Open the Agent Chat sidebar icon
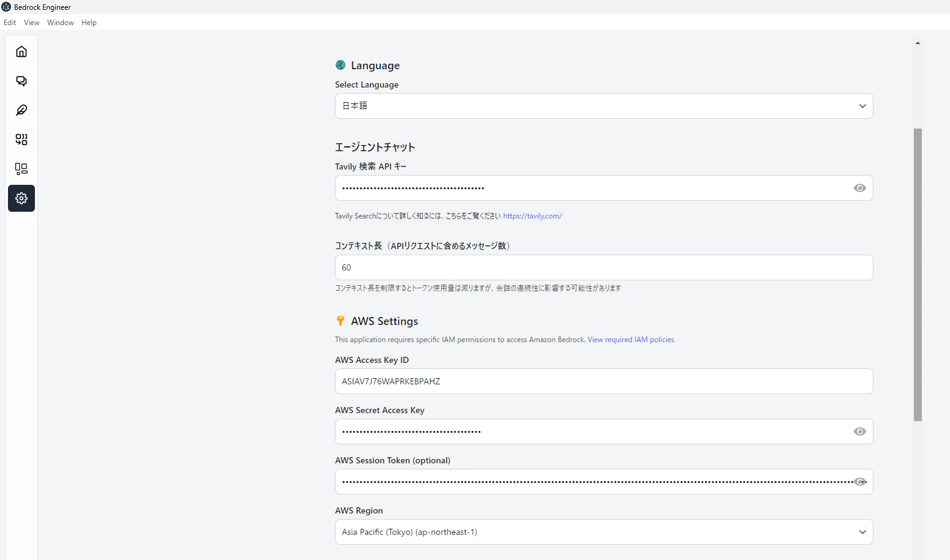The width and height of the screenshot is (950, 560). click(x=21, y=81)
